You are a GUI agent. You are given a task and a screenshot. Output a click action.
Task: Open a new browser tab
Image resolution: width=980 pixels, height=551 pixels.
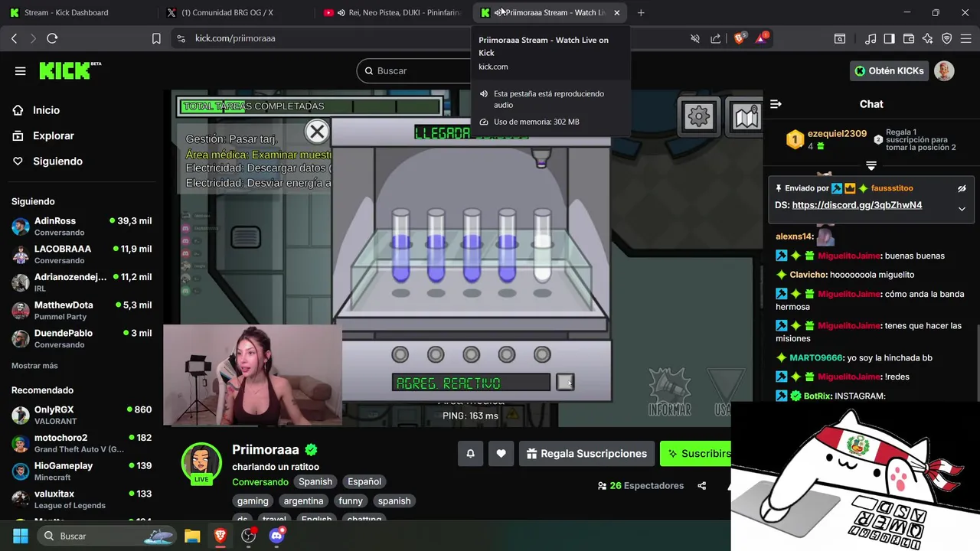click(641, 12)
